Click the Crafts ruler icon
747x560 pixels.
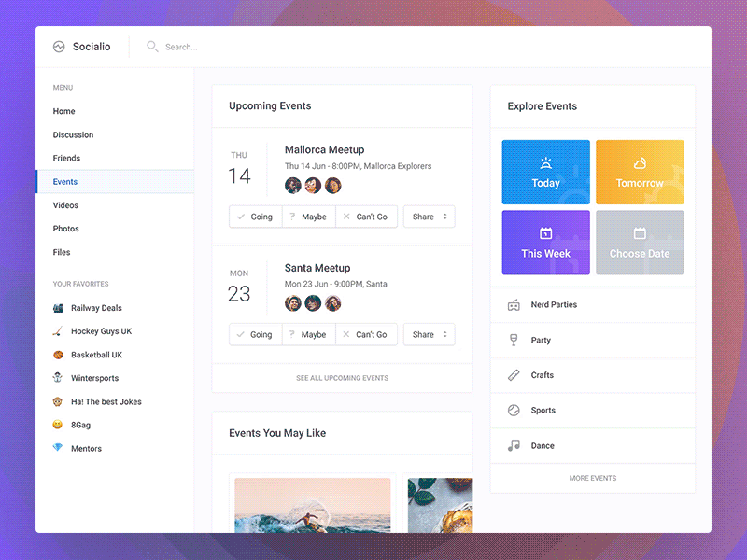click(x=514, y=375)
